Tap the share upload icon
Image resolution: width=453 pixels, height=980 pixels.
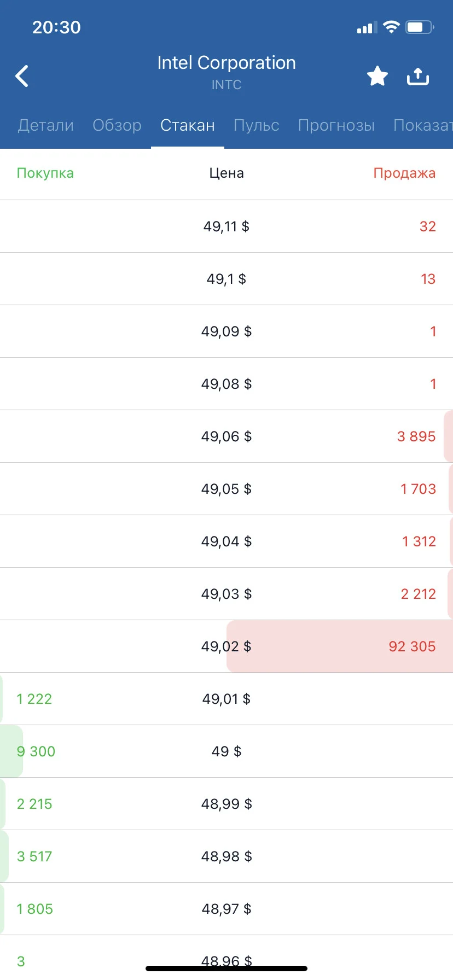[418, 77]
